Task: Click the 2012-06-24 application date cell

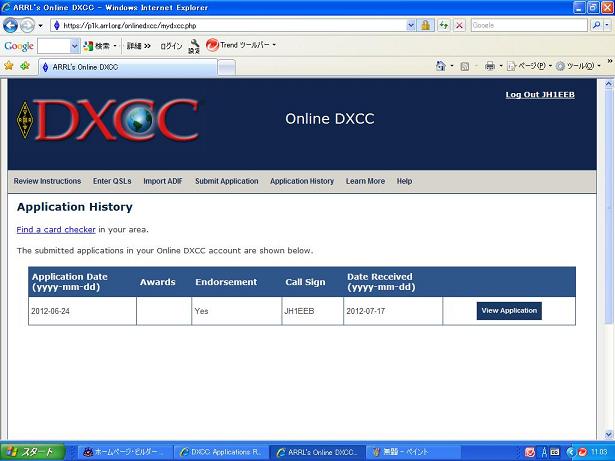Action: coord(82,311)
